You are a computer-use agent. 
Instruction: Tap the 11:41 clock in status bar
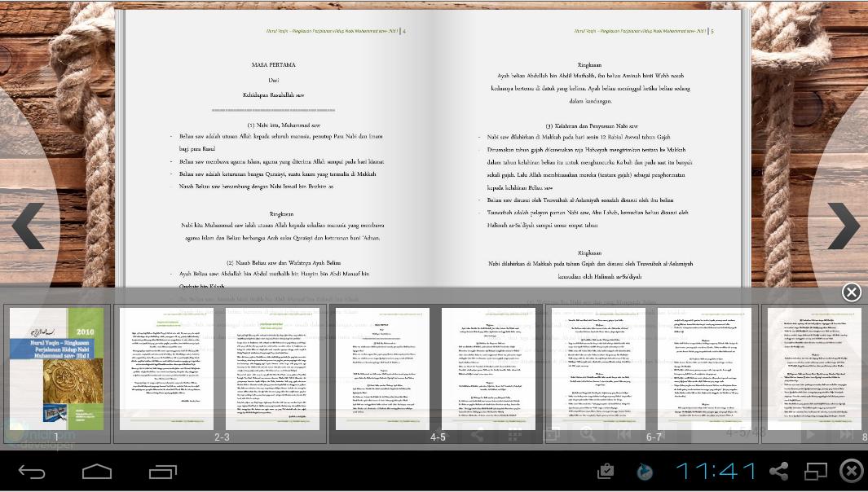point(716,471)
